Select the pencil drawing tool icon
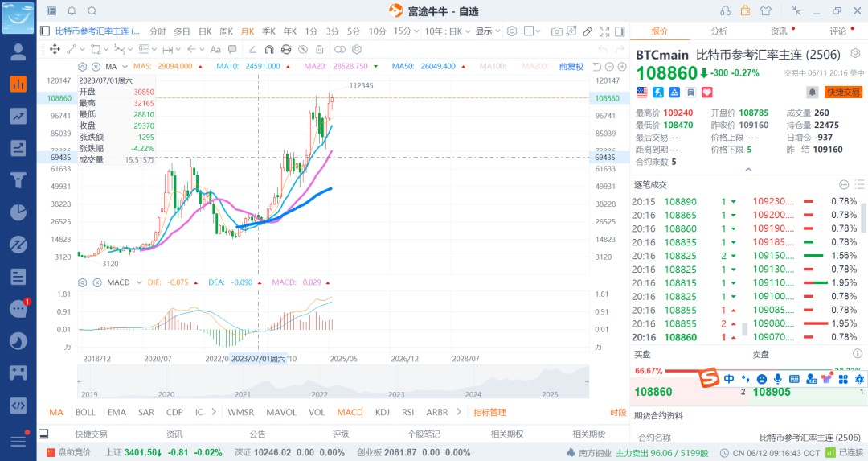Viewport: 868px width, 461px height. coord(588,31)
